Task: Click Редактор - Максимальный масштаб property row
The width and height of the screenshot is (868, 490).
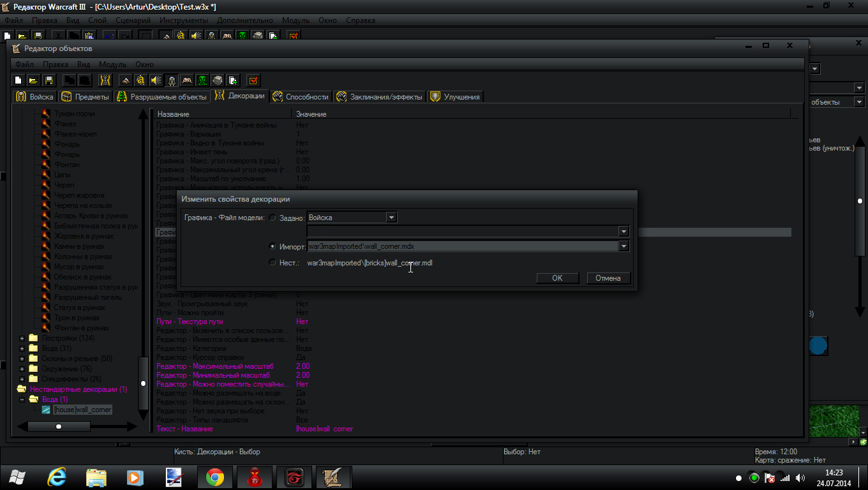Action: 472,366
